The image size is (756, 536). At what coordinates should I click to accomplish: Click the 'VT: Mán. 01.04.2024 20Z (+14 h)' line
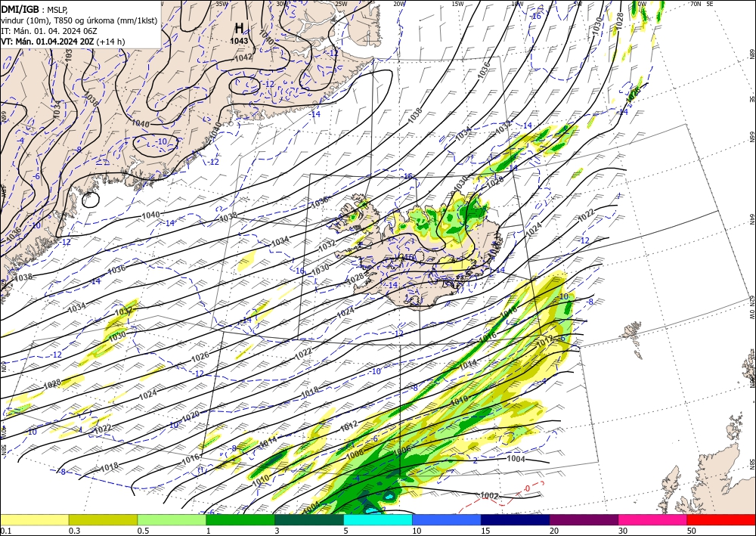[x=63, y=42]
